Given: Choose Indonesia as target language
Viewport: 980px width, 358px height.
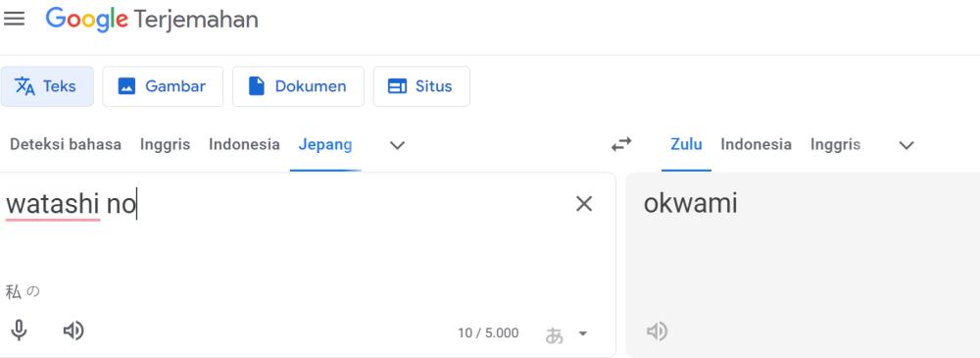Looking at the screenshot, I should (756, 144).
